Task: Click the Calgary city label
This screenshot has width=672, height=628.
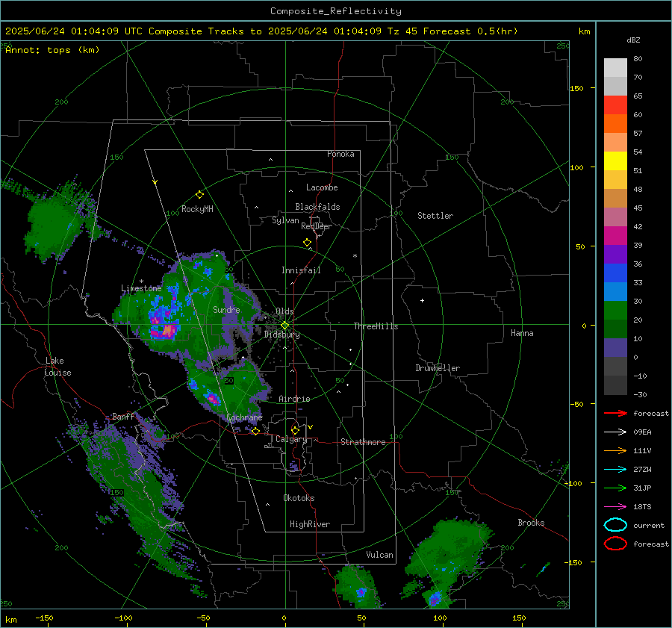Action: tap(291, 439)
